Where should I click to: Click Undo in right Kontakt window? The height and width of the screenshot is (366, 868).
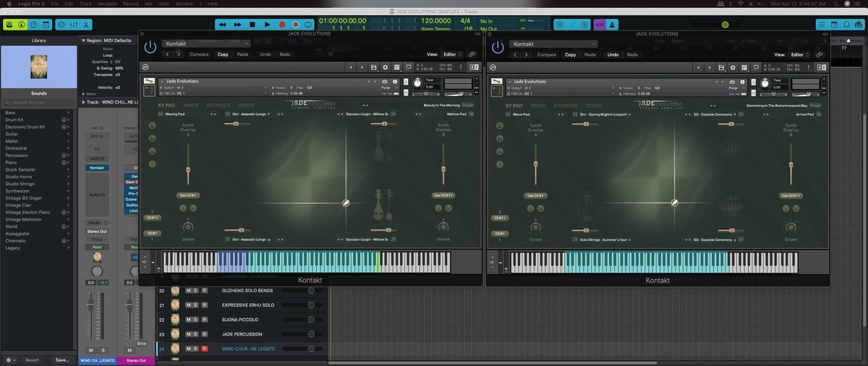613,54
